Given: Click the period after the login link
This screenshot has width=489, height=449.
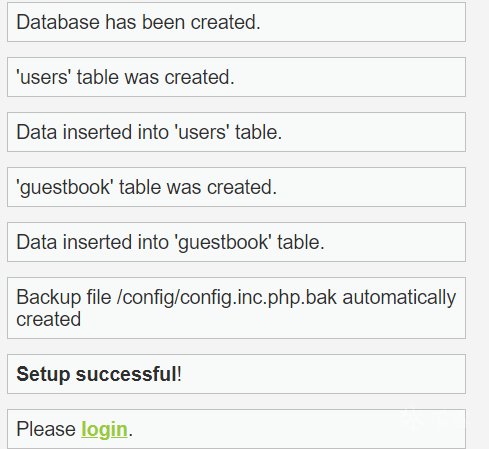Looking at the screenshot, I should pos(131,434).
